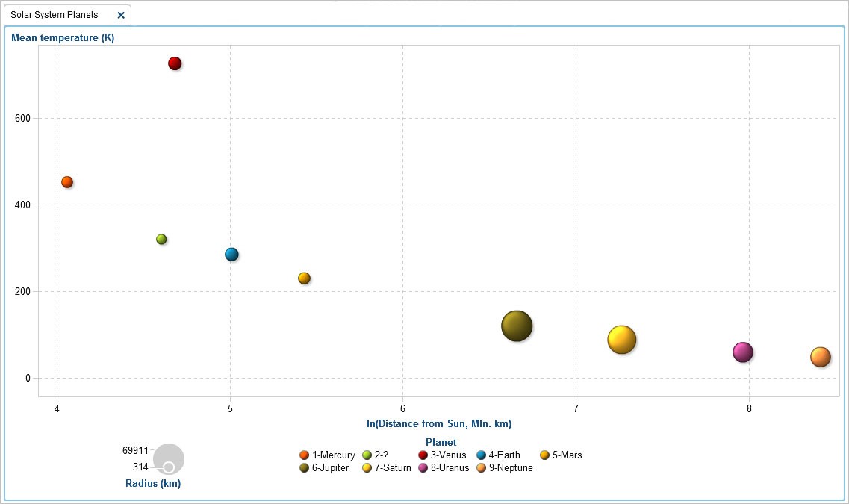Click the Venus bubble near 700 K

tap(175, 63)
